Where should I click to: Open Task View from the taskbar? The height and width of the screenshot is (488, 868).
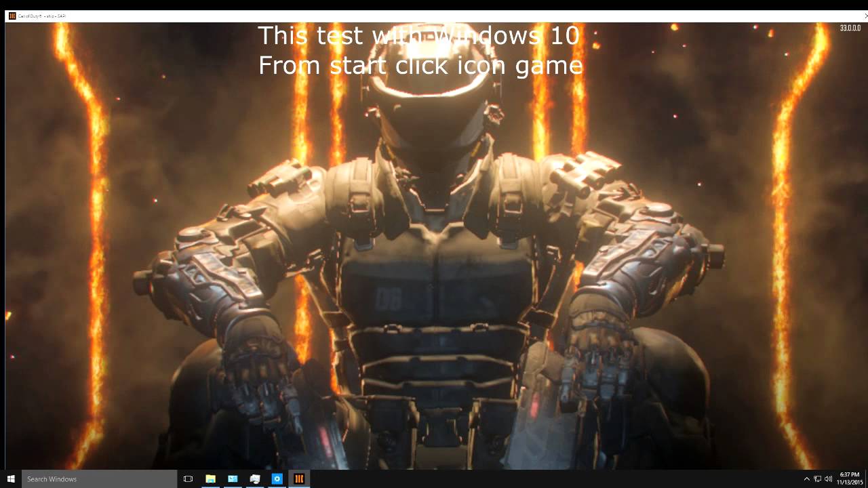click(189, 479)
